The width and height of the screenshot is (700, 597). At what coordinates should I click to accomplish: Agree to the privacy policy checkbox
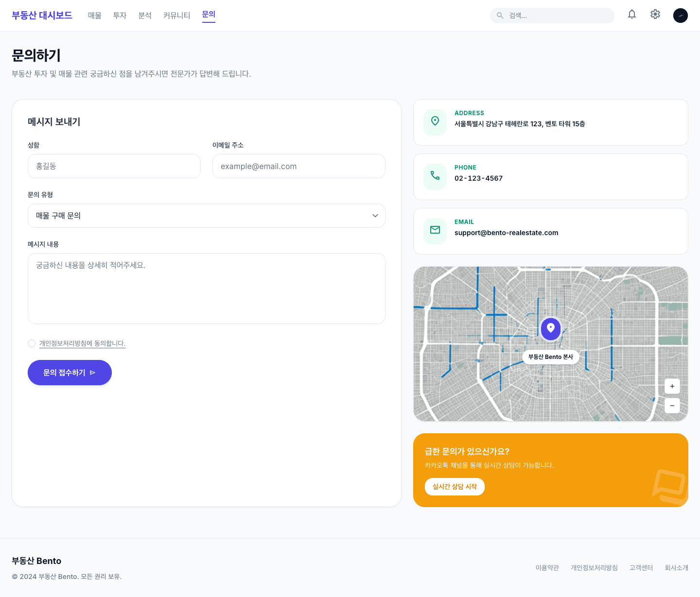pyautogui.click(x=32, y=343)
